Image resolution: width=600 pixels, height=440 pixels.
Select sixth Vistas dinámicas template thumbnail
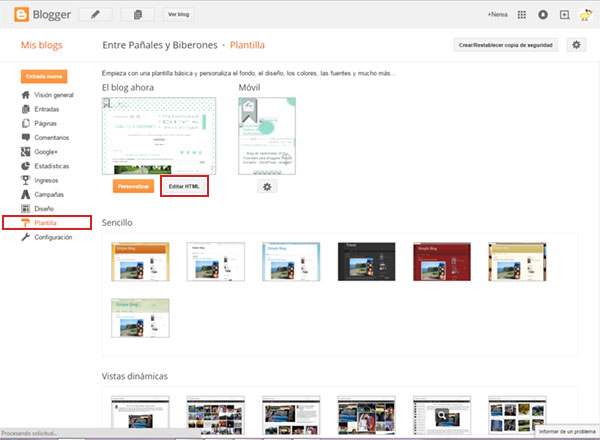(517, 415)
